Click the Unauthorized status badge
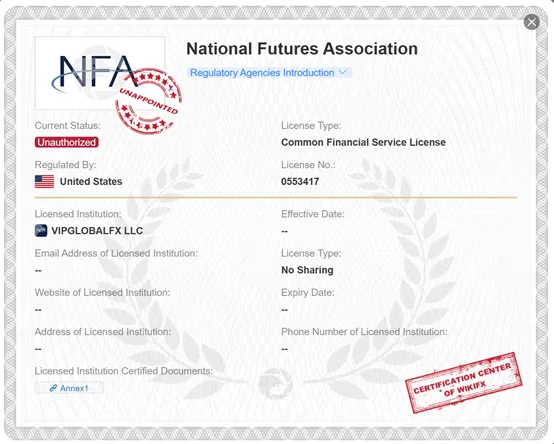This screenshot has width=554, height=444. (66, 142)
